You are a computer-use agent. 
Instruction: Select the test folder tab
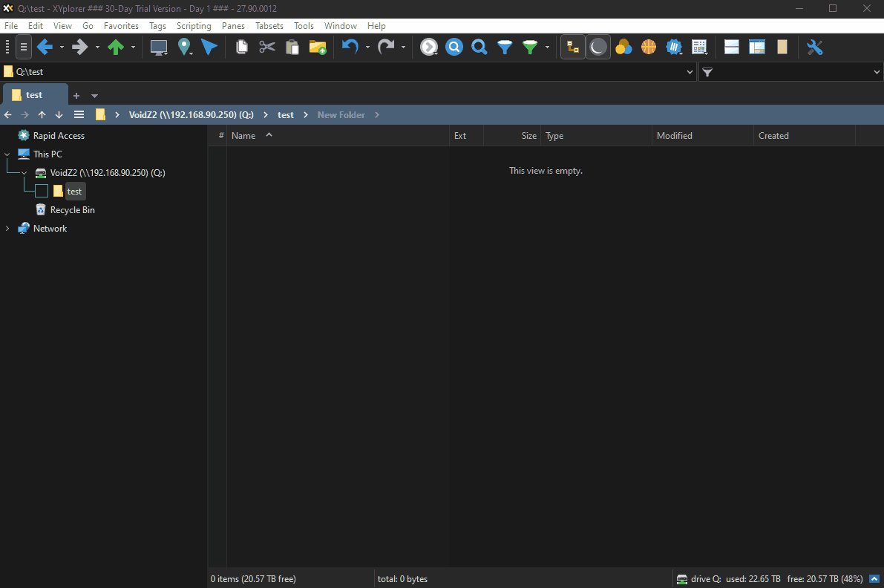[33, 94]
